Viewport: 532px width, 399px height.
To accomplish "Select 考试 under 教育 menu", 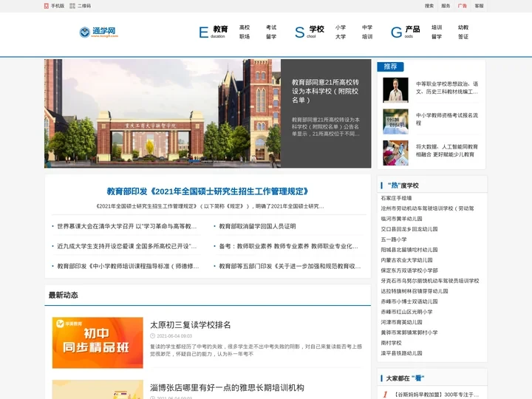I will coord(271,27).
